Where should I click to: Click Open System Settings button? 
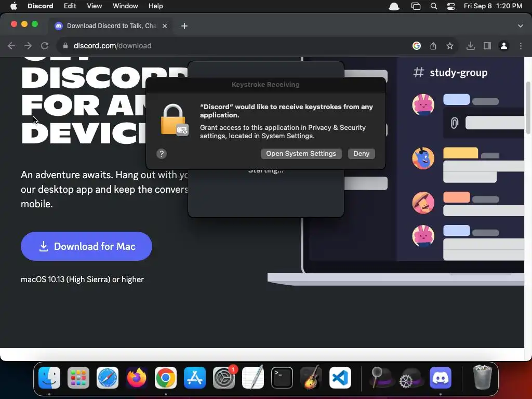[x=301, y=153]
